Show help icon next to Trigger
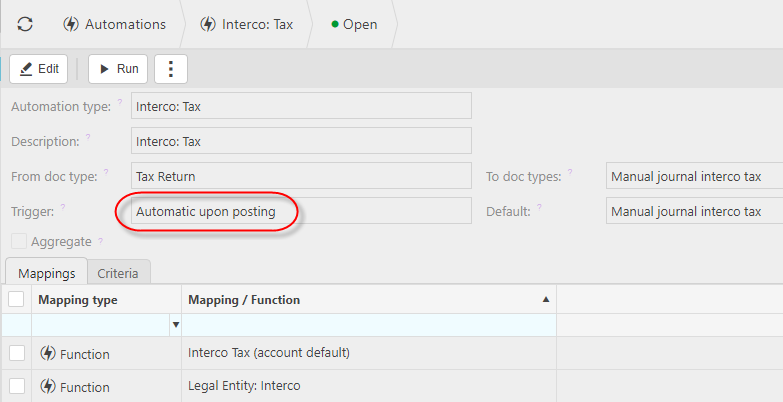783x402 pixels. pos(63,207)
